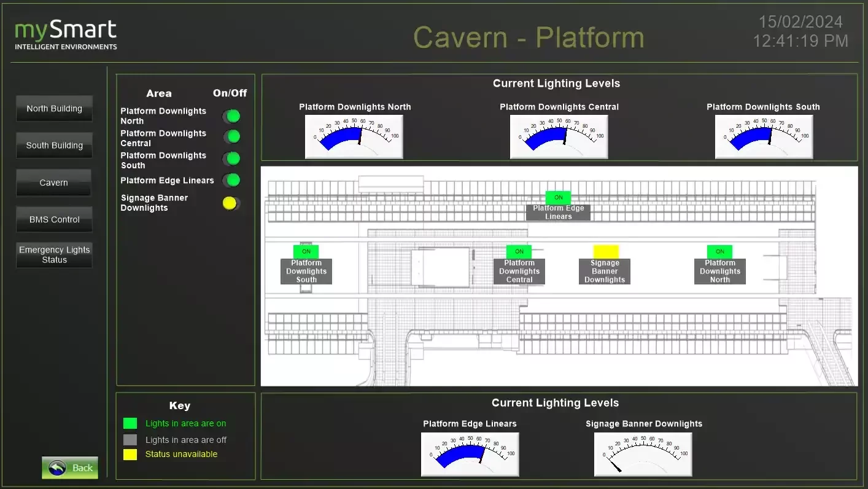The width and height of the screenshot is (868, 489).
Task: Click the yellow Signage Banner Downlights map indicator
Action: pos(605,251)
